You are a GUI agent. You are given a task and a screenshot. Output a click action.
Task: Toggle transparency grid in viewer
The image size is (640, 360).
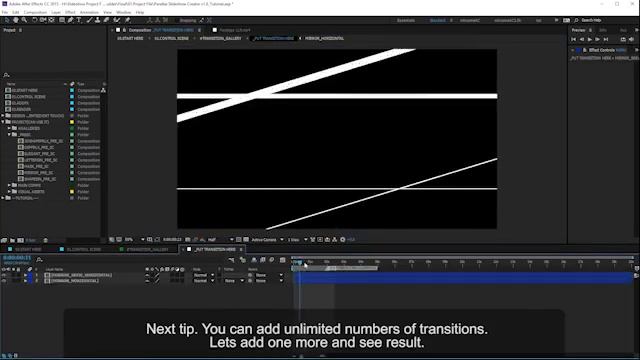[x=246, y=240]
